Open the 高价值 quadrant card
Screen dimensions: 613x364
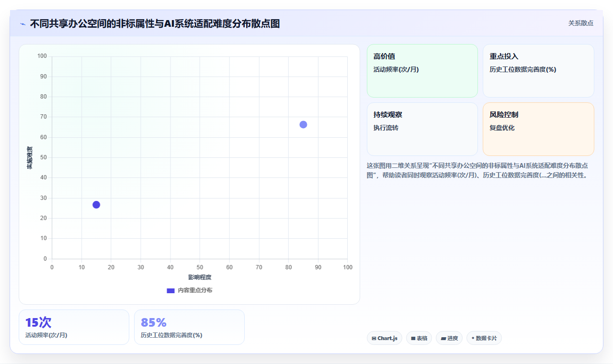(422, 71)
